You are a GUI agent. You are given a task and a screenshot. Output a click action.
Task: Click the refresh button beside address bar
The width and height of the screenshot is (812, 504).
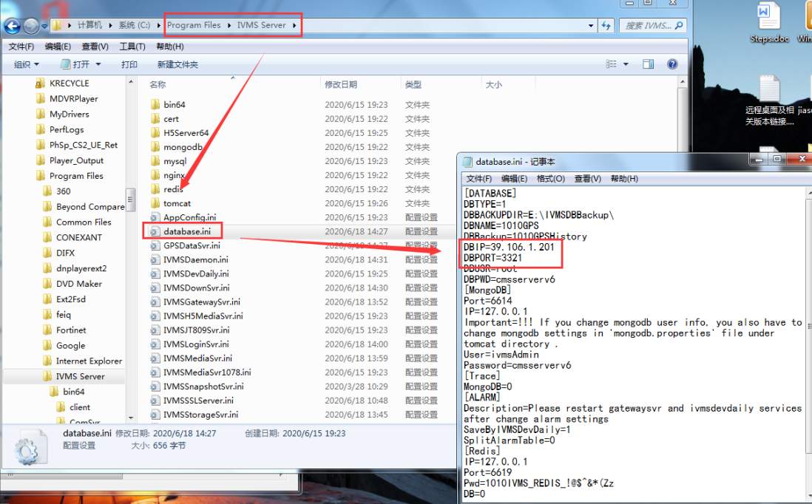pos(606,25)
